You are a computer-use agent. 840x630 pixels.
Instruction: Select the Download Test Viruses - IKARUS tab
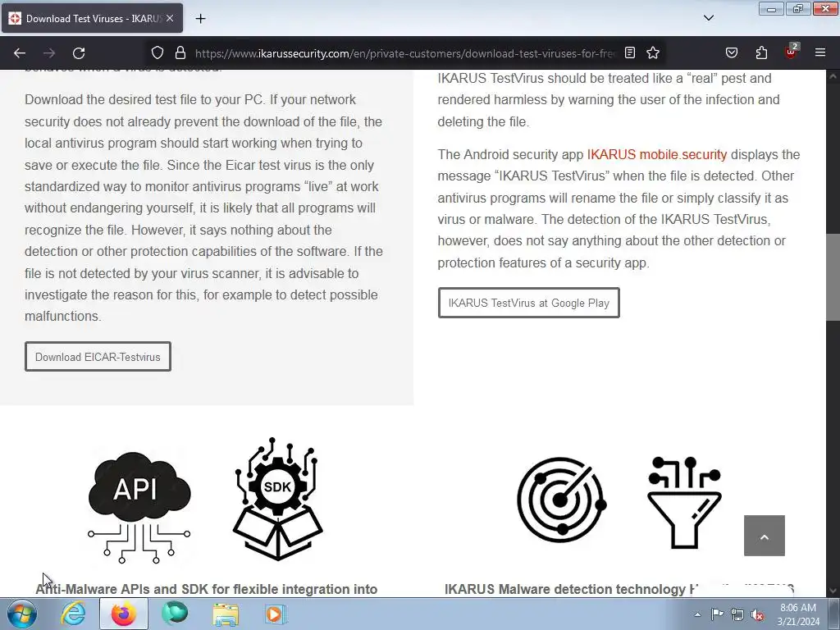click(x=92, y=19)
